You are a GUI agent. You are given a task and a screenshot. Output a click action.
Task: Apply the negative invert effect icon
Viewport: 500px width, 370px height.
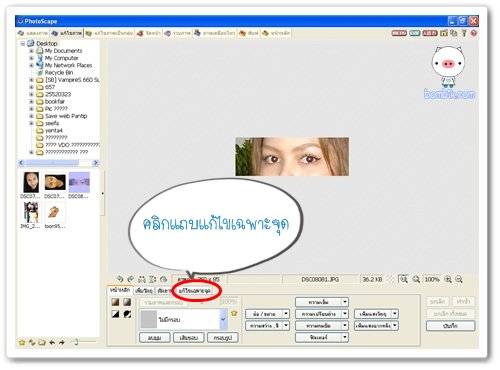tap(127, 314)
